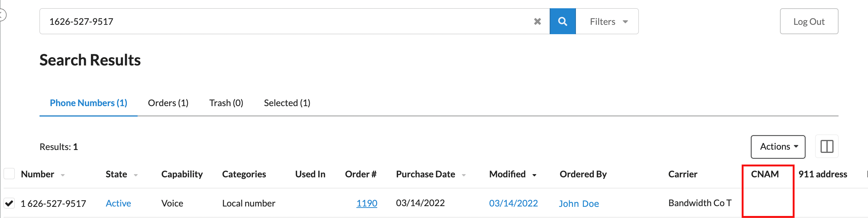Screen dimensions: 868x218
Task: Open the column layout toggle icon
Action: [x=827, y=146]
